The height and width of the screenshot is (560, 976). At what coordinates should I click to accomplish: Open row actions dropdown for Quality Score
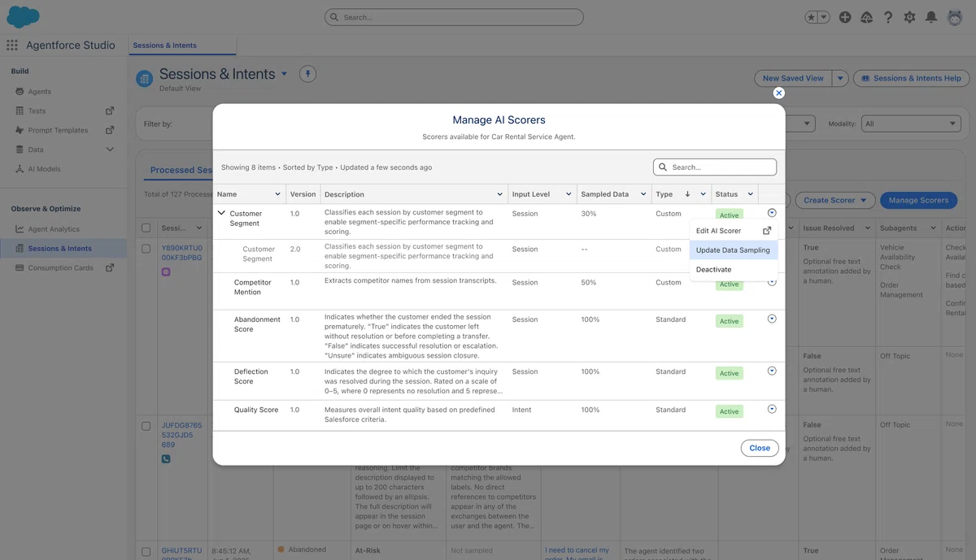[772, 409]
